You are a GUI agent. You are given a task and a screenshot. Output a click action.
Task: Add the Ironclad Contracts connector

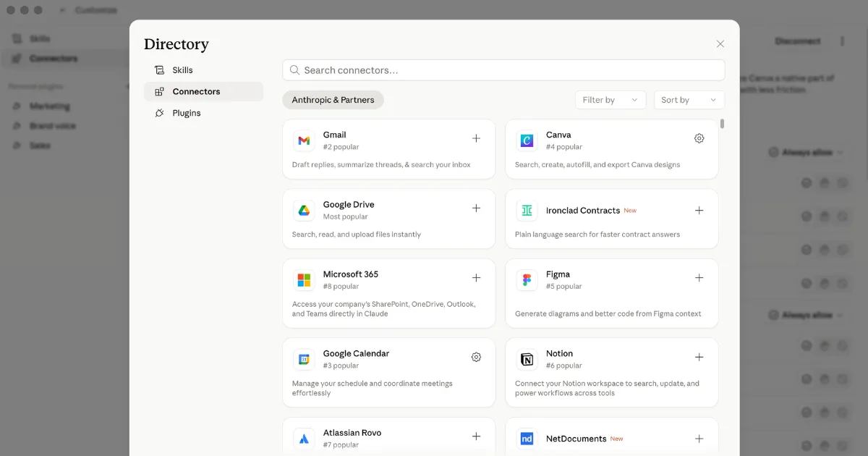[699, 211]
